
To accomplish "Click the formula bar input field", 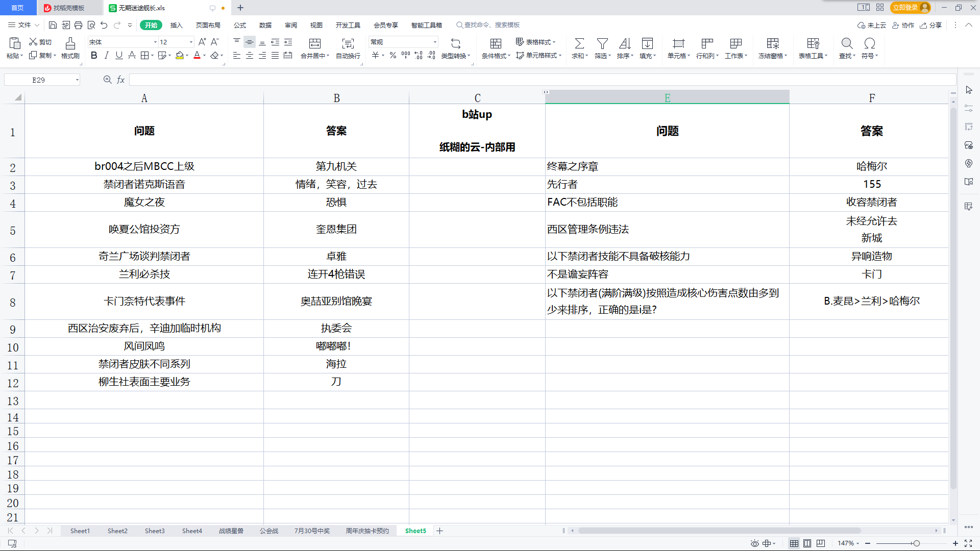I will click(x=543, y=80).
